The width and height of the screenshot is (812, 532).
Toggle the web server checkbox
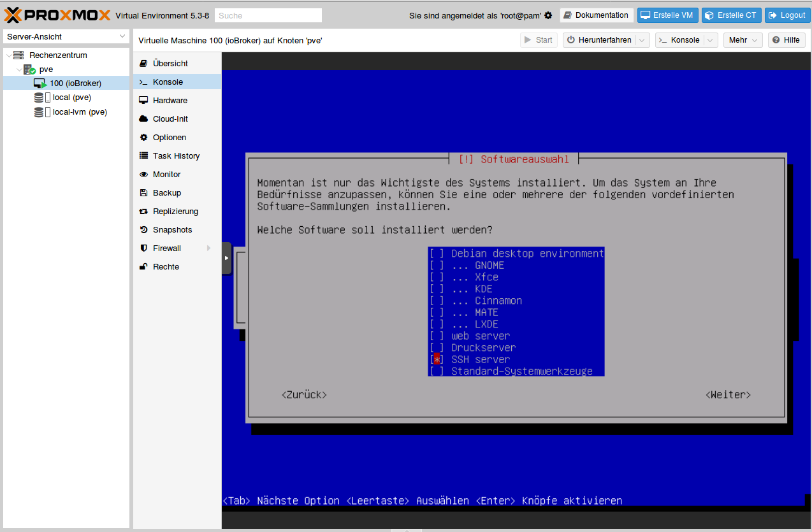tap(437, 336)
